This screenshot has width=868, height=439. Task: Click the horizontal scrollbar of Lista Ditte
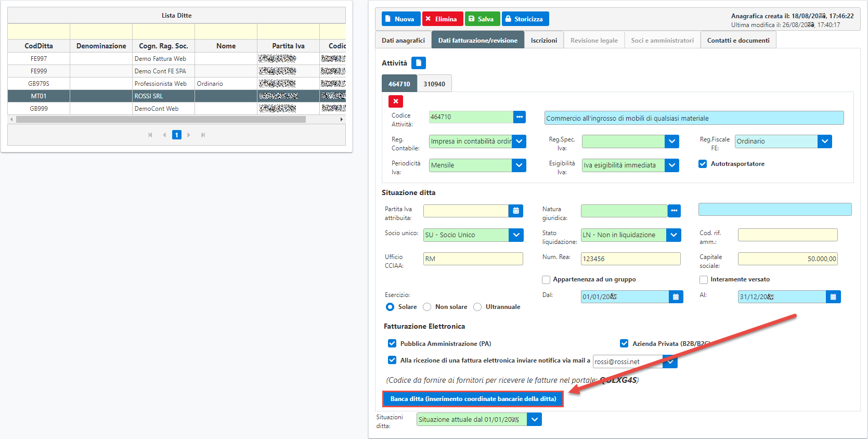161,119
